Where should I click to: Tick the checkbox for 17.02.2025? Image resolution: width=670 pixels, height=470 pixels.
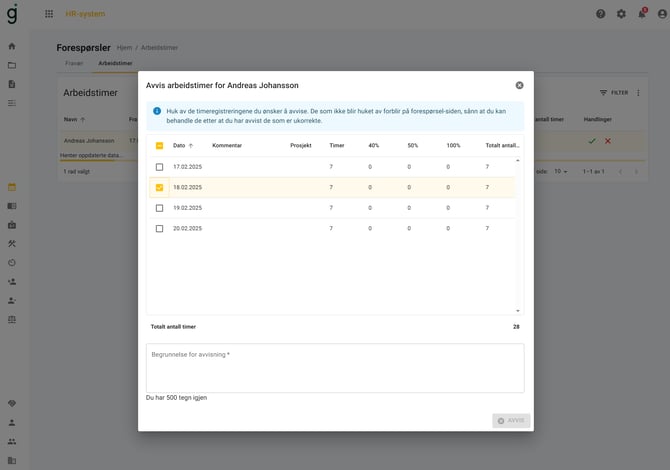[159, 167]
